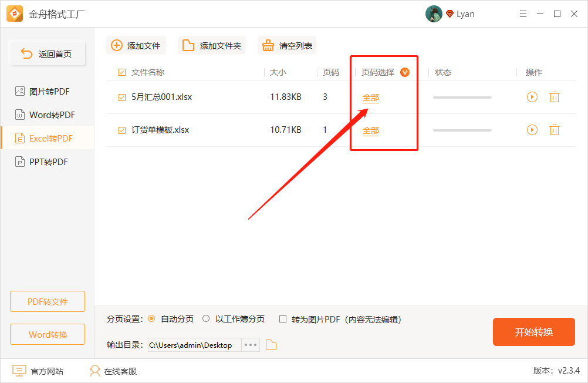Image resolution: width=588 pixels, height=383 pixels.
Task: Open the hamburger menu at top right
Action: [523, 14]
